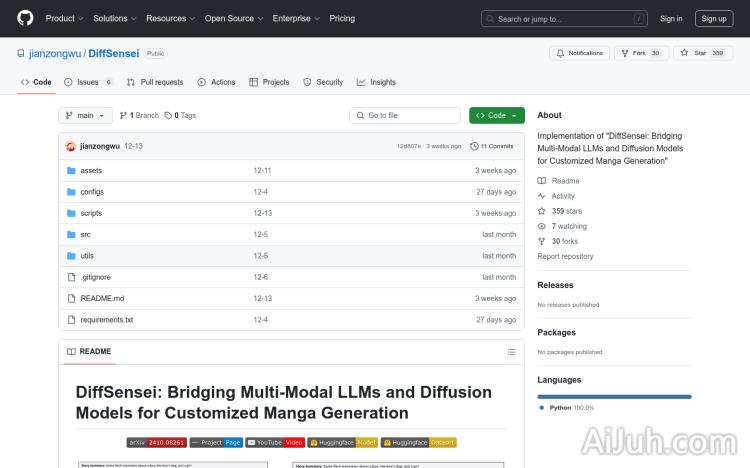
Task: Click the .gitignore file icon
Action: (x=71, y=277)
